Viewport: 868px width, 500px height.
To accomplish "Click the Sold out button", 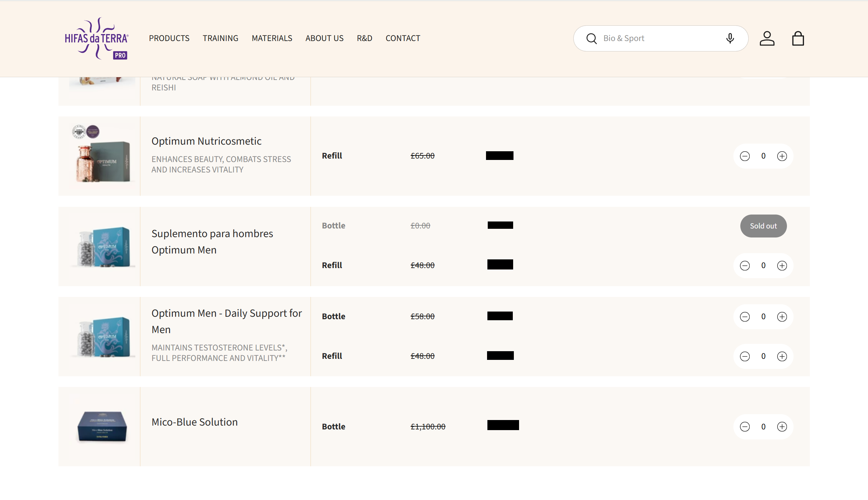I will coord(763,226).
